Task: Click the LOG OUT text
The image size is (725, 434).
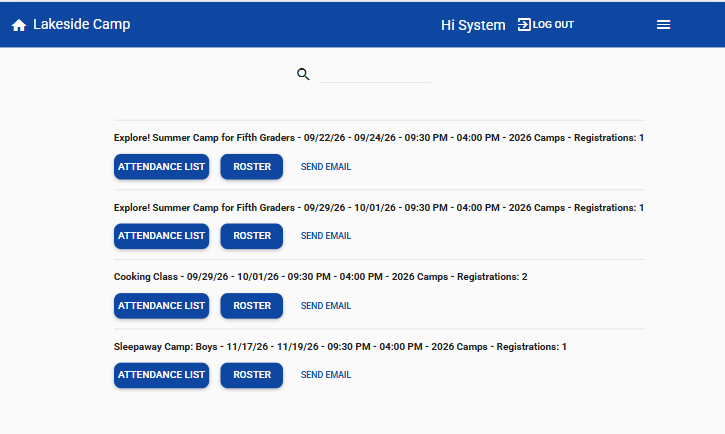Action: (x=553, y=24)
